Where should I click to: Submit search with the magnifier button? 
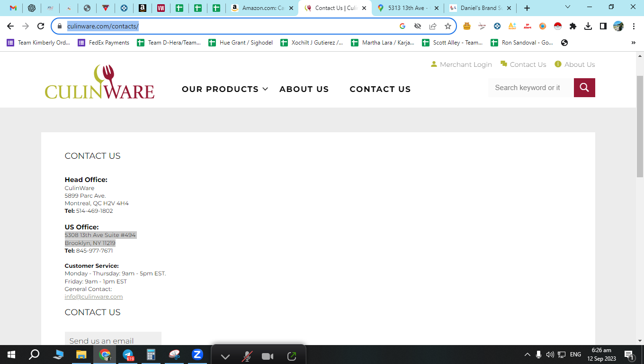pyautogui.click(x=584, y=88)
